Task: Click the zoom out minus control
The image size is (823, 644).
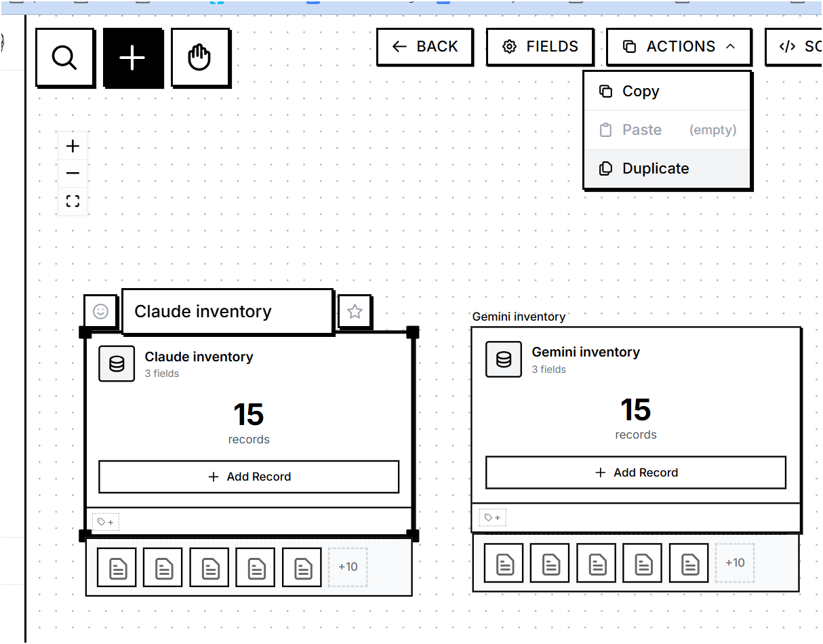Action: (73, 173)
